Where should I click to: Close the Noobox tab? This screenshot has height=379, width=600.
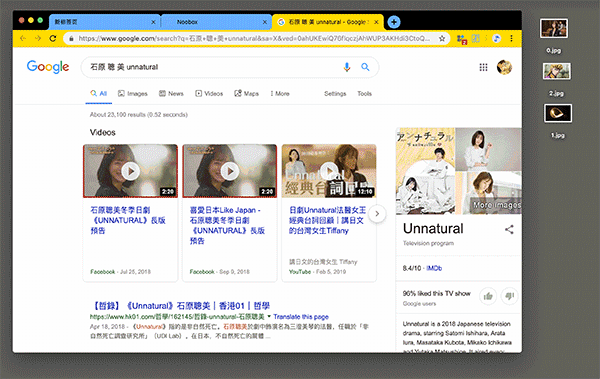(x=264, y=22)
